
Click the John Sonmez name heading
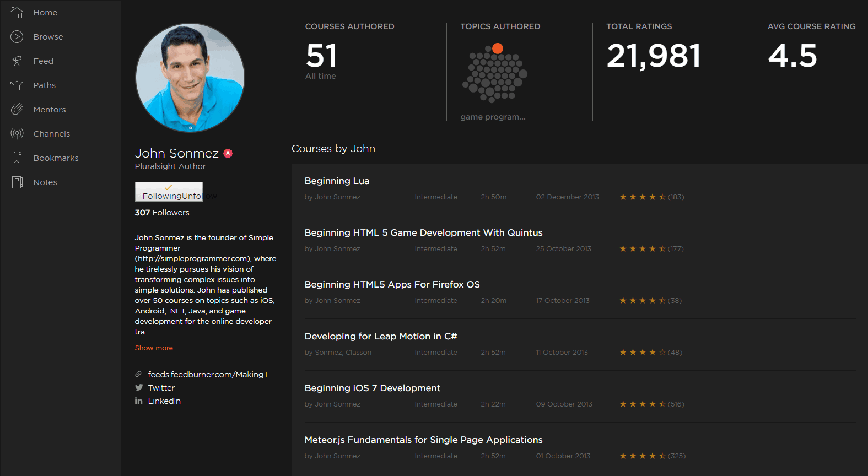pos(177,153)
